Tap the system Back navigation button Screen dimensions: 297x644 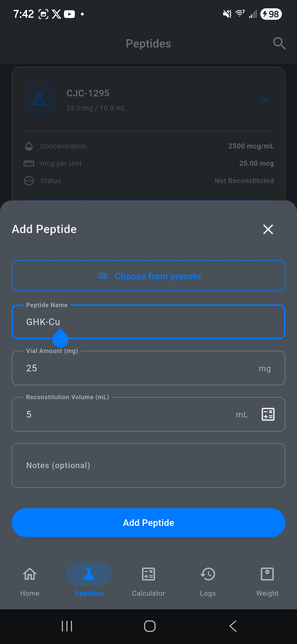pyautogui.click(x=233, y=626)
